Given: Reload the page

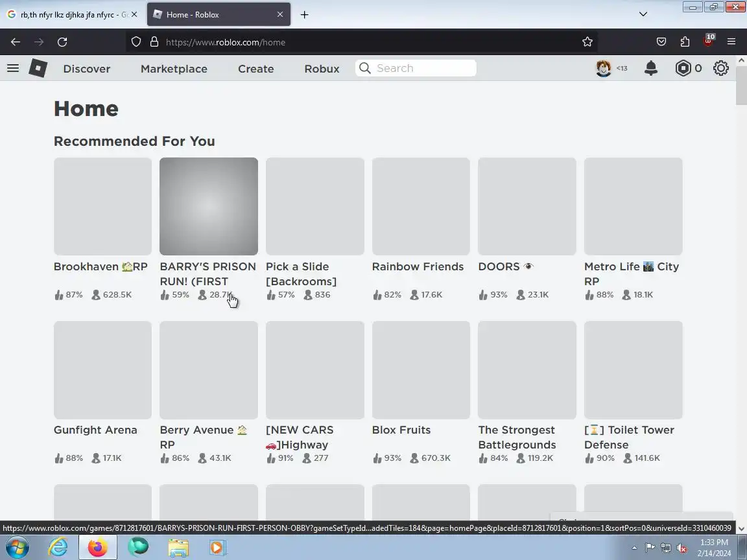Looking at the screenshot, I should [62, 42].
